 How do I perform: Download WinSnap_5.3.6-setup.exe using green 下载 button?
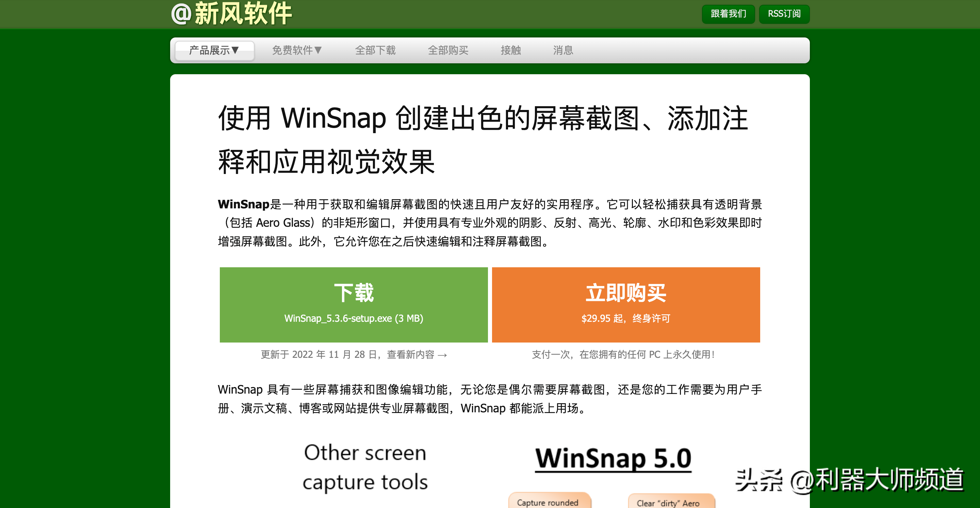coord(354,304)
